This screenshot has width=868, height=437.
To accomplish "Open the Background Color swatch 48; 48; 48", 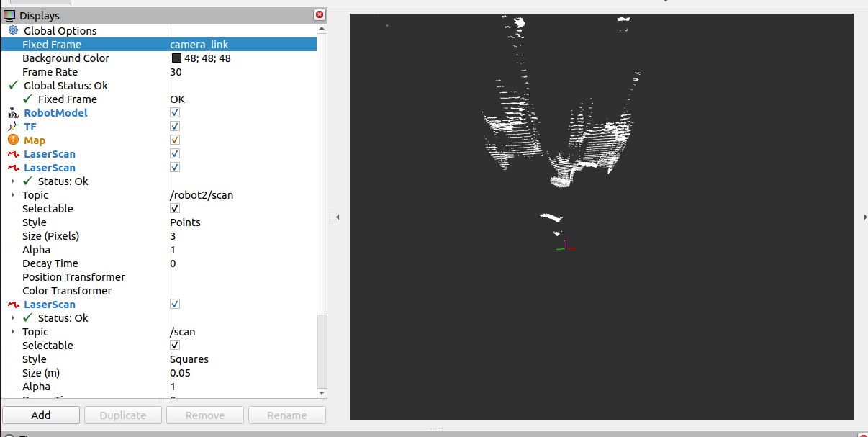I will click(176, 58).
